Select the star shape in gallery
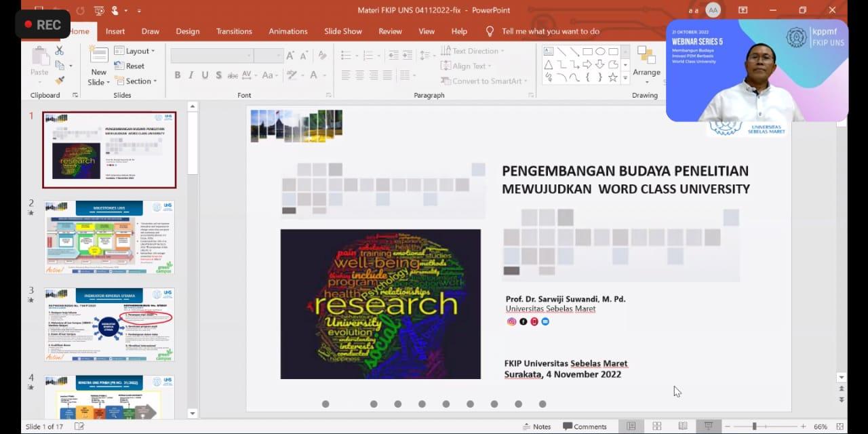Image resolution: width=868 pixels, height=434 pixels. click(613, 77)
